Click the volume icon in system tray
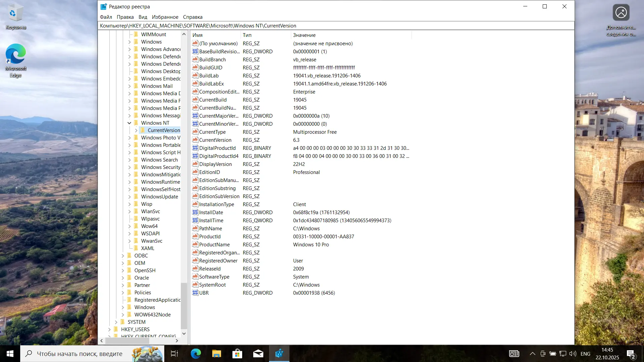 click(573, 354)
